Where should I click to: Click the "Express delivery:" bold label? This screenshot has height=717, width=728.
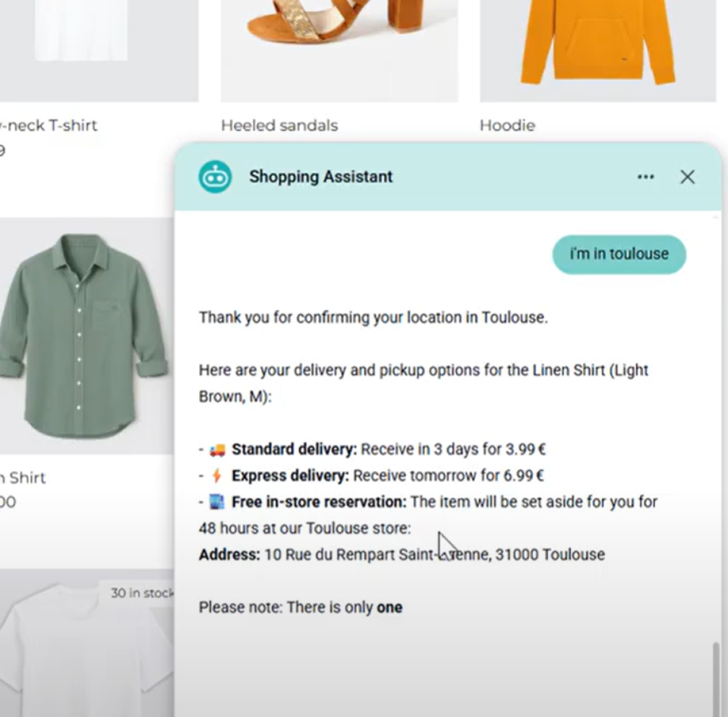(290, 476)
